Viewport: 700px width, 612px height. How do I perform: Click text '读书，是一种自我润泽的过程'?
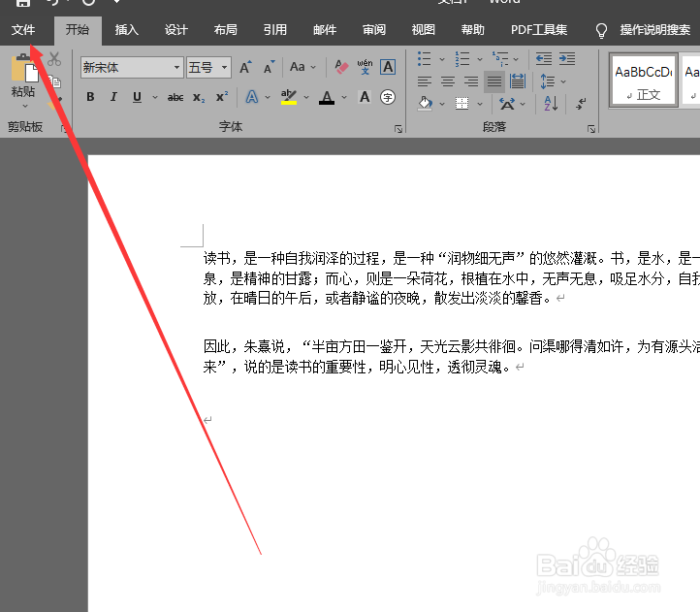point(291,258)
